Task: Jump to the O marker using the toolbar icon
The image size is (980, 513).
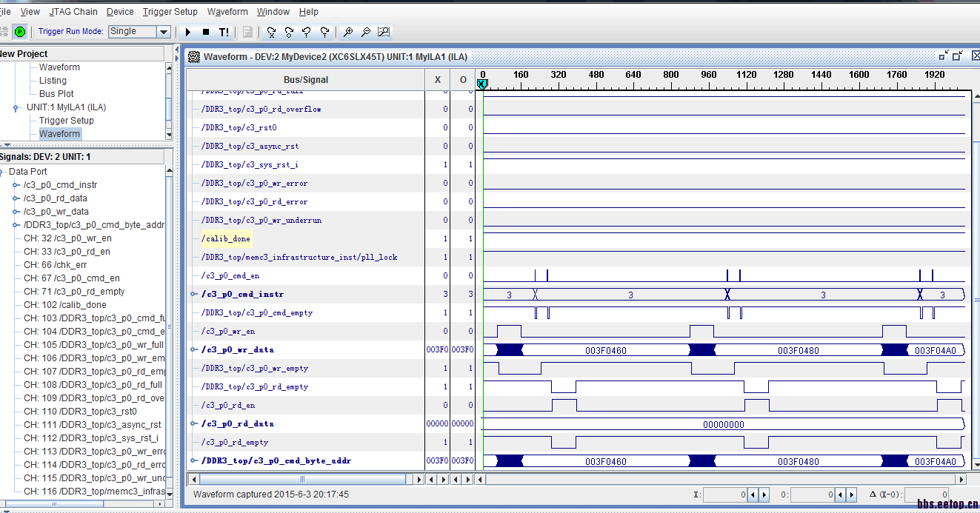Action: [289, 32]
